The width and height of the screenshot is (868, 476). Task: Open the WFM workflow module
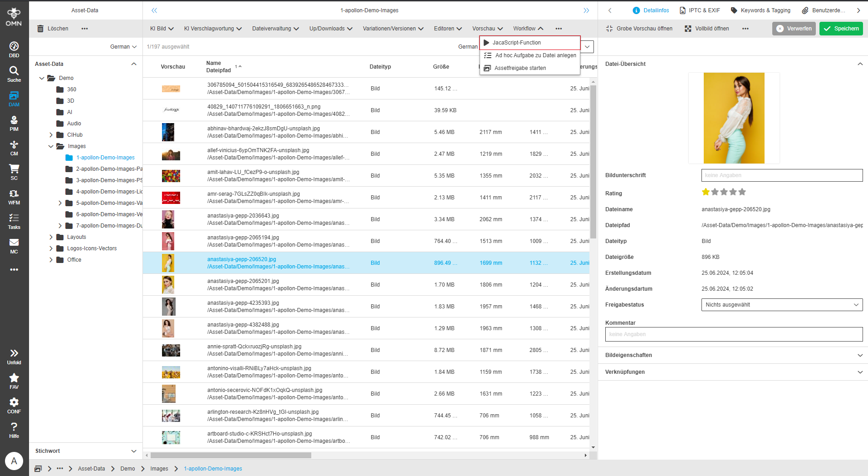(14, 196)
